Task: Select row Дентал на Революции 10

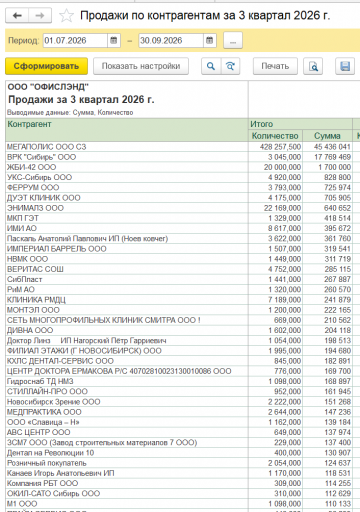Action: (127, 453)
